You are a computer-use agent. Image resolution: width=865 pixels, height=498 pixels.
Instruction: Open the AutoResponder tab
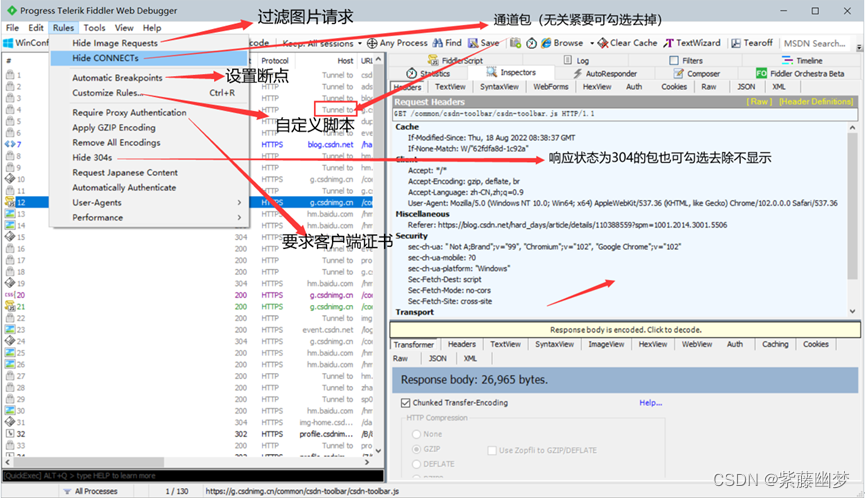(x=605, y=73)
